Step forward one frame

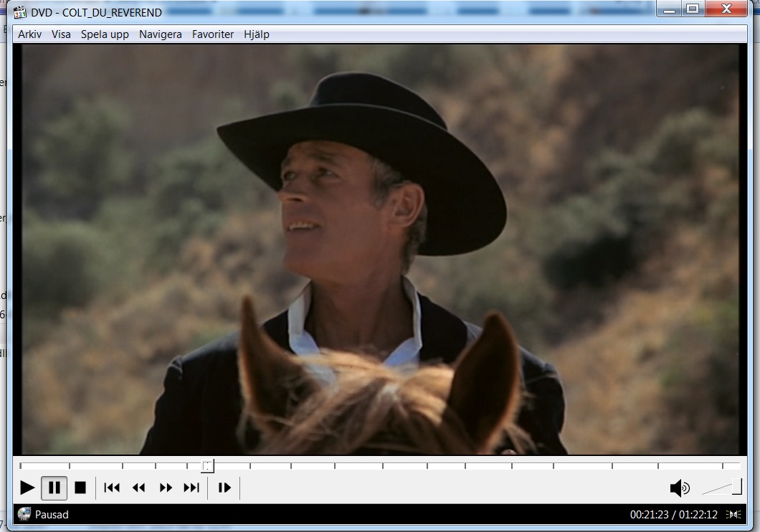pos(224,488)
